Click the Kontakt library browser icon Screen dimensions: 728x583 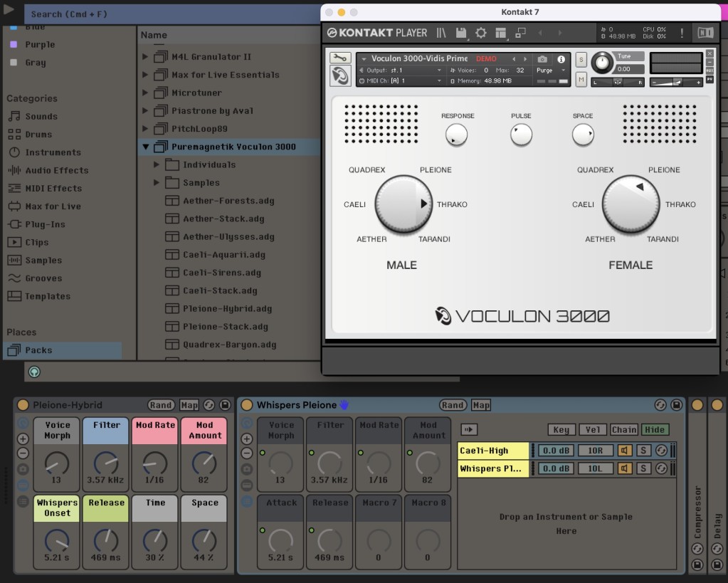point(442,33)
